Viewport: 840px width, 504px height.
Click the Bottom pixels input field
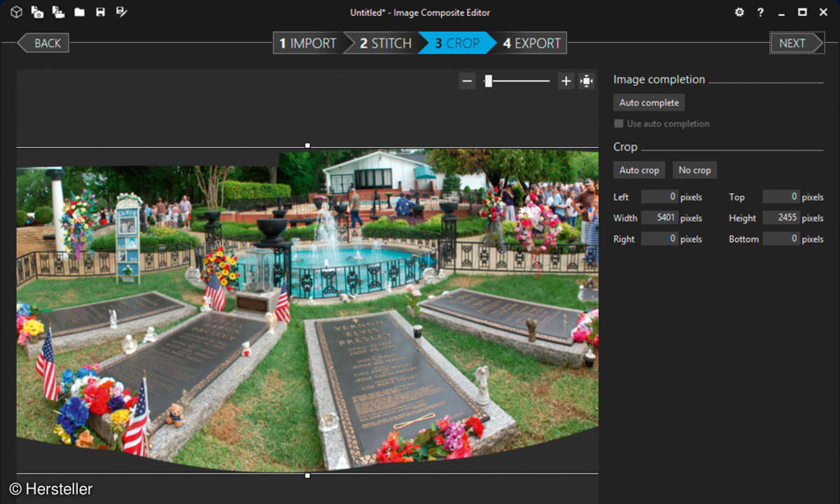780,239
